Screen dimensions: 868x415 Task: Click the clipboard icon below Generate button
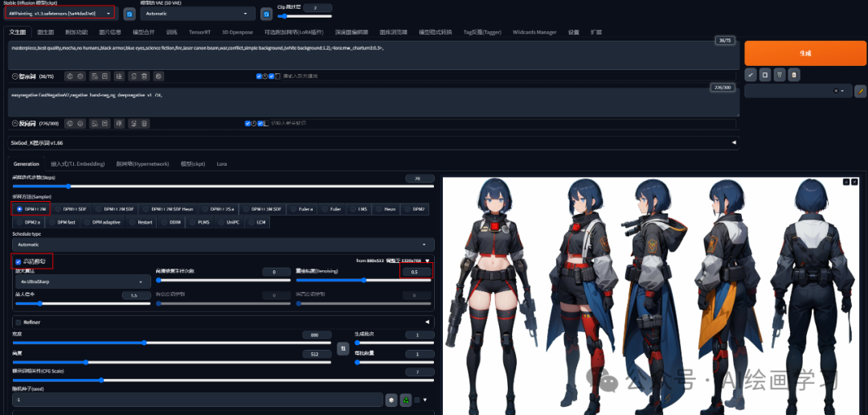(794, 75)
